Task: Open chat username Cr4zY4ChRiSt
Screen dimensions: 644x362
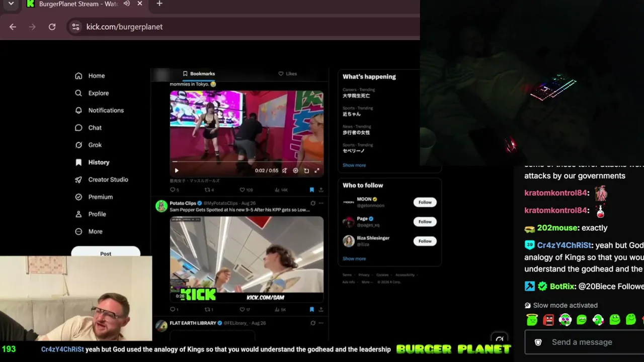Action: (x=564, y=245)
